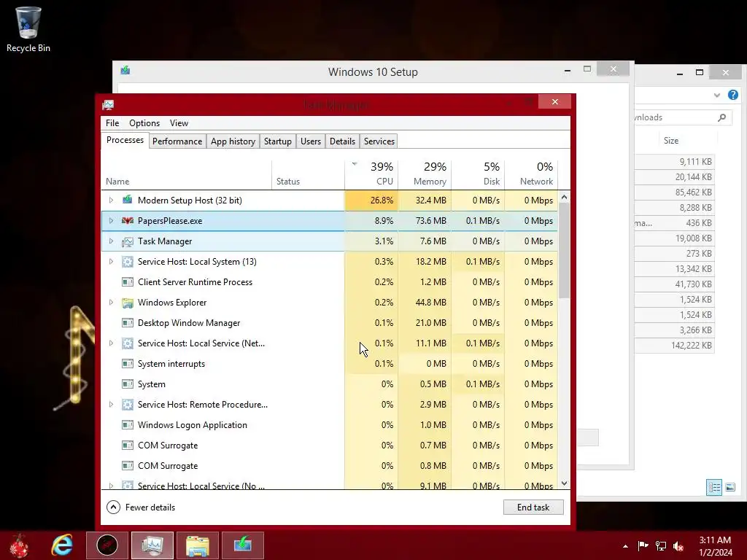Viewport: 747px width, 560px height.
Task: Sort processes by the Memory column
Action: click(x=425, y=174)
